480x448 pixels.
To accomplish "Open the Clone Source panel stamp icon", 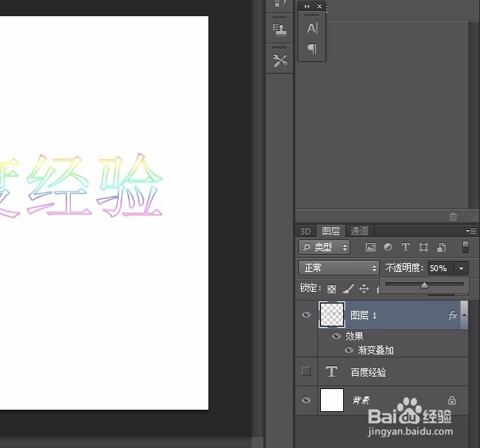I will pos(280,29).
